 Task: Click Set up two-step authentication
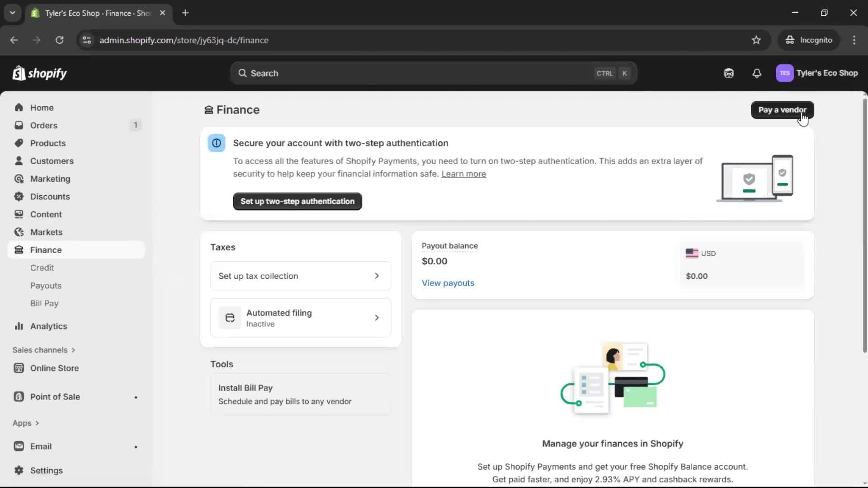297,202
